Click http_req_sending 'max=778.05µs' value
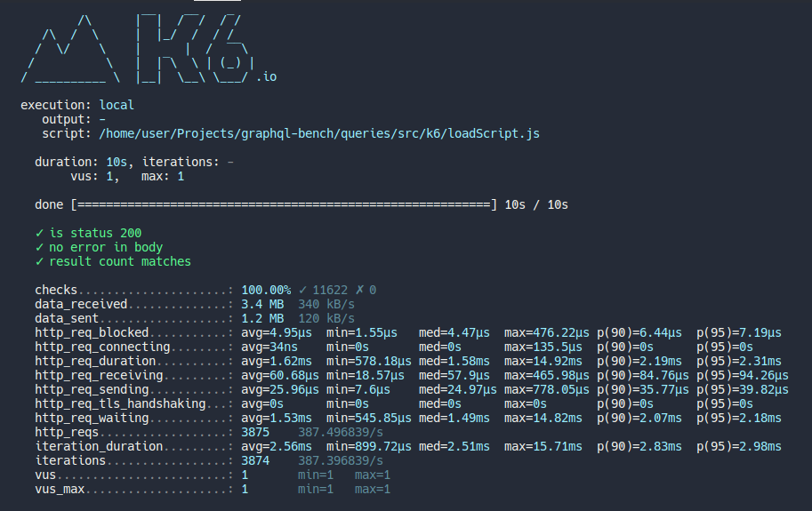This screenshot has width=812, height=511. click(x=546, y=389)
